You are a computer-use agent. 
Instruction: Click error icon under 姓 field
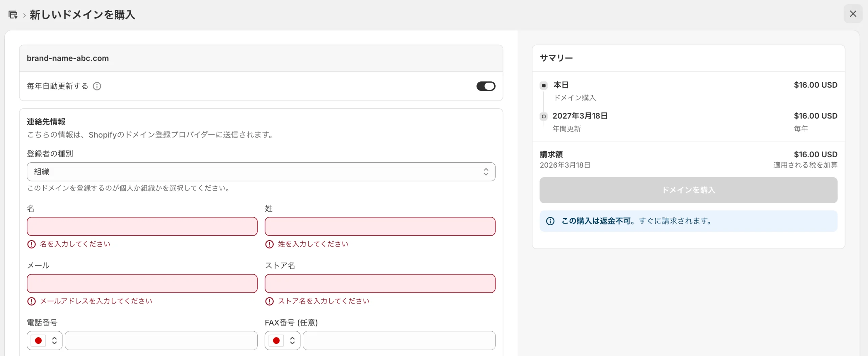click(270, 244)
